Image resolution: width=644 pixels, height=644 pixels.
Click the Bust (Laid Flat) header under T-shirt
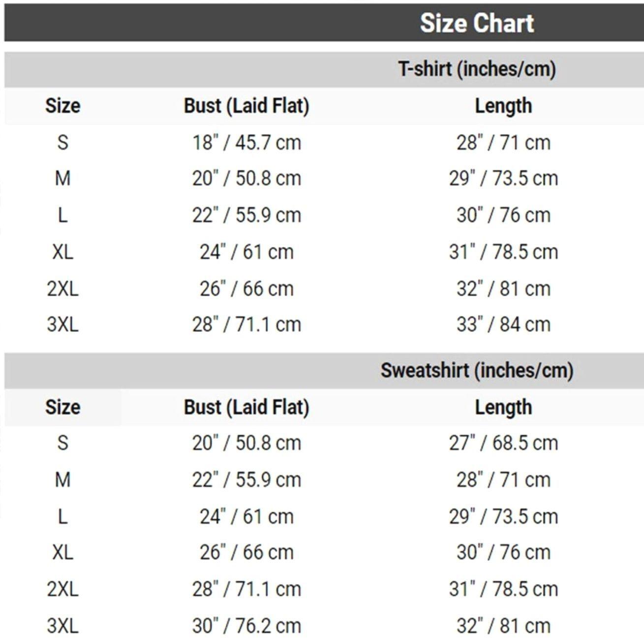click(246, 106)
